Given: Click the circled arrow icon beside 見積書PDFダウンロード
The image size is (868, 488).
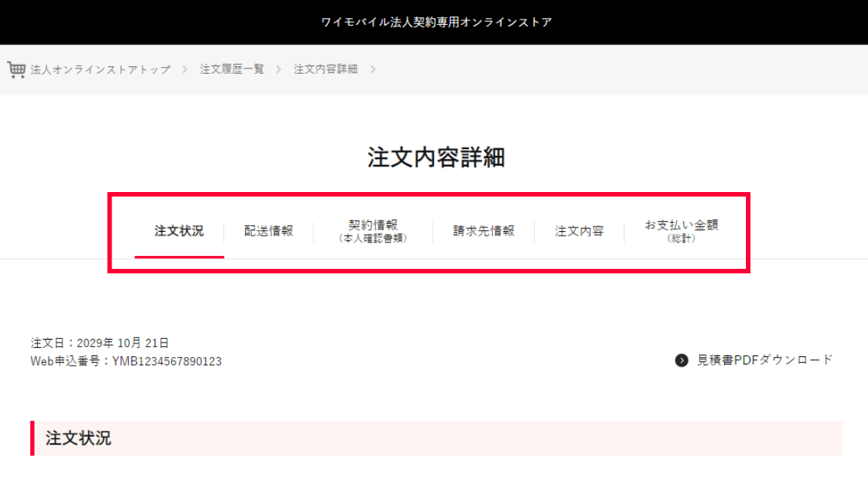Looking at the screenshot, I should click(x=682, y=361).
